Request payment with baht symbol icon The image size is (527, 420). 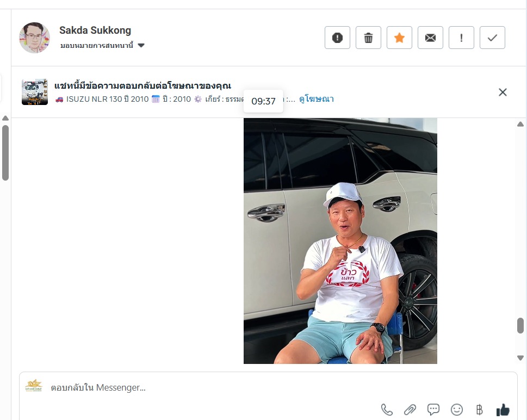click(479, 410)
